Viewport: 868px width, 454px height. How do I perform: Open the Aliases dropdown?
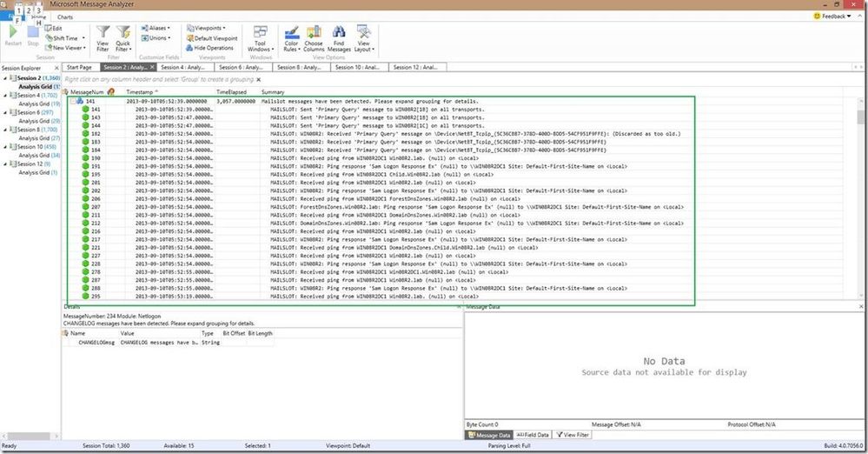coord(156,28)
